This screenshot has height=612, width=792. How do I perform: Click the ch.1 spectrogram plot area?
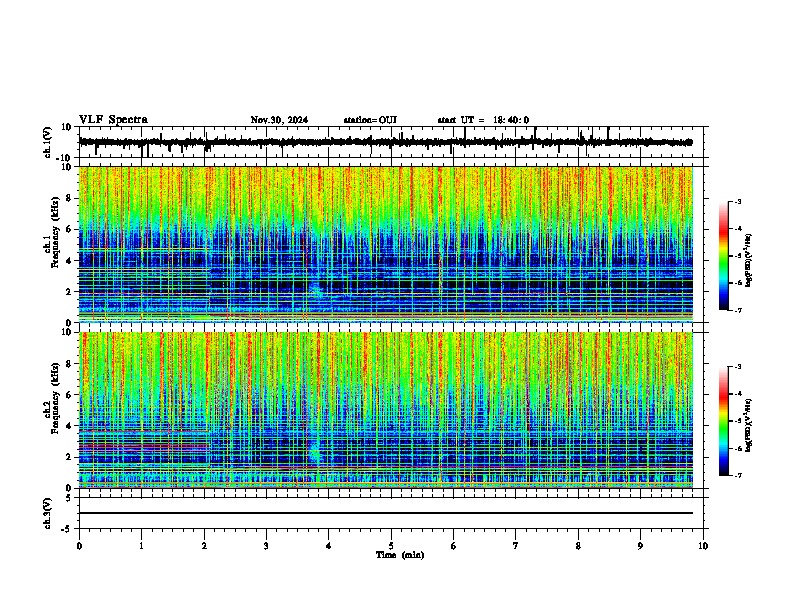(386, 244)
